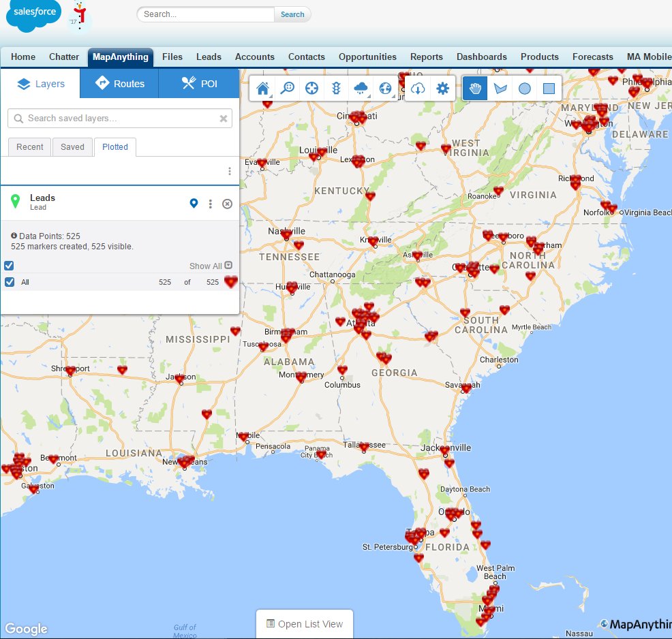Select the circle drawing tool
The image size is (672, 639).
525,89
